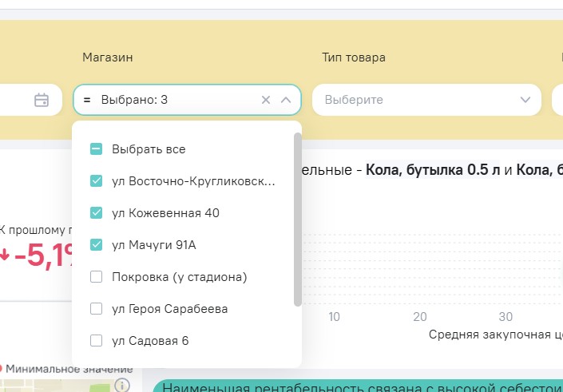The height and width of the screenshot is (392, 563).
Task: Click the store list scrollbar
Action: (298, 220)
